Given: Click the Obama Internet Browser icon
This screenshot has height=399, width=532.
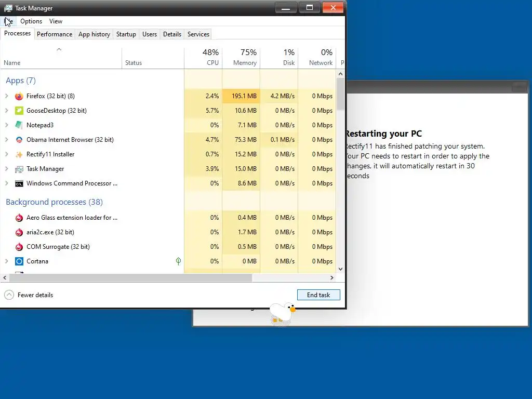Looking at the screenshot, I should (19, 140).
